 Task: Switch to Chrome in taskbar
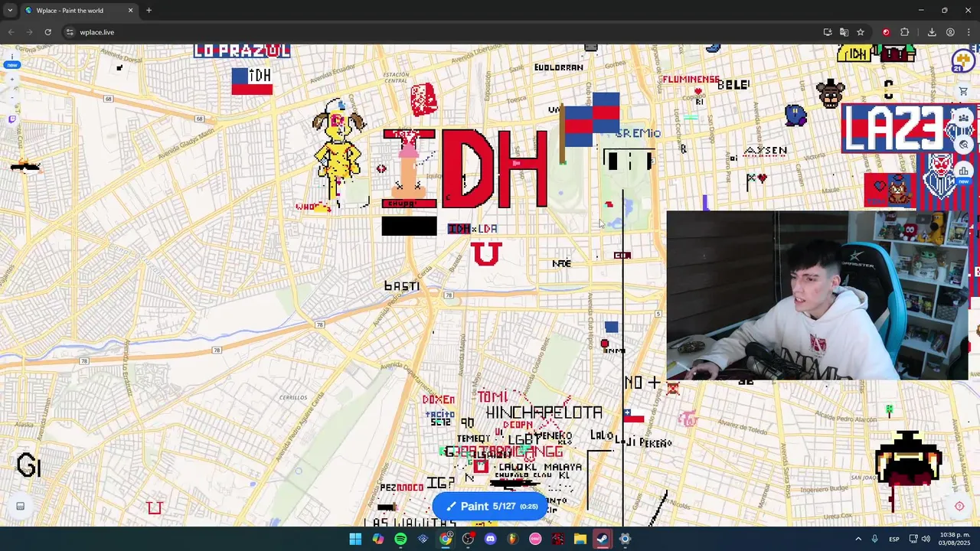pos(445,539)
